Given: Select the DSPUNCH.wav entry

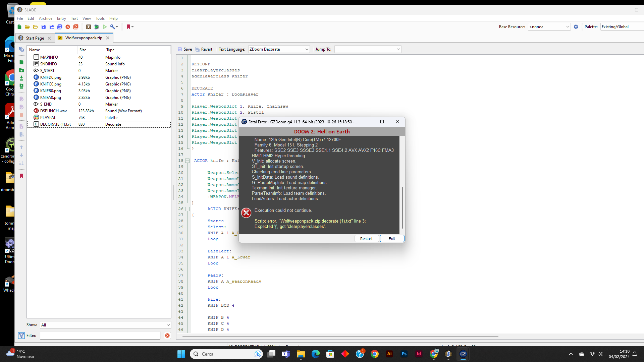Looking at the screenshot, I should (x=99, y=111).
